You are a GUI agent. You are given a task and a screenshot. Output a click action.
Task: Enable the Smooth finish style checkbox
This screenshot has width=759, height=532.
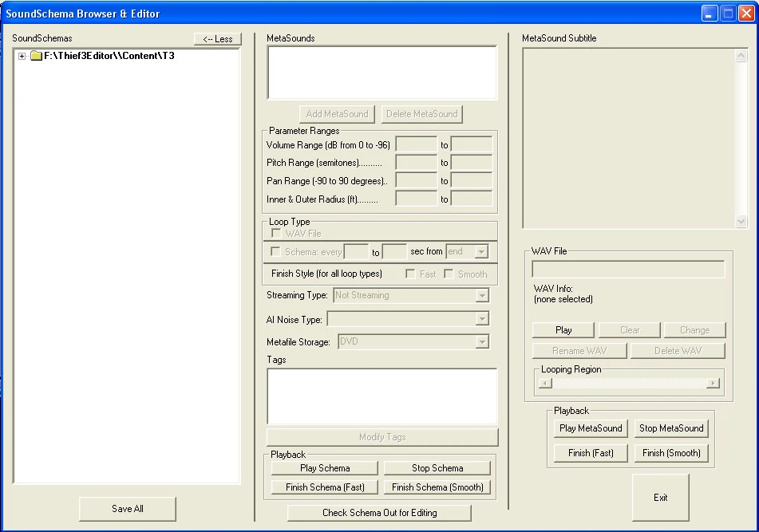pos(449,274)
